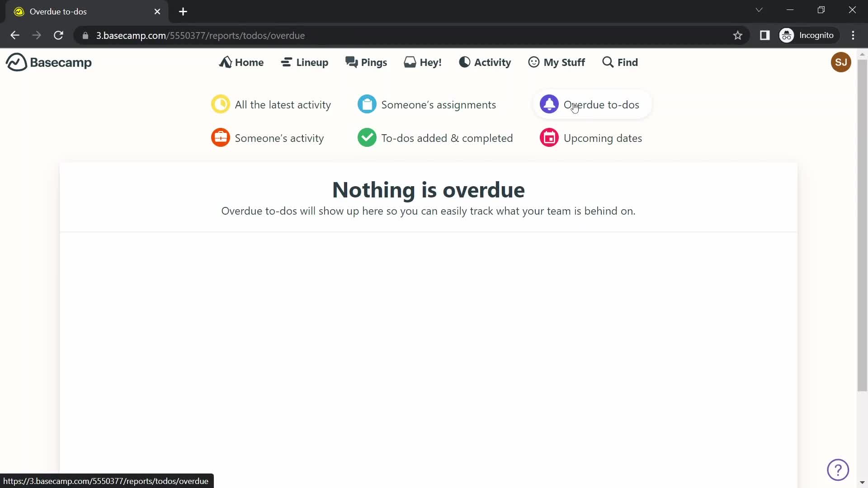The height and width of the screenshot is (488, 868).
Task: Open the Lineup navigation item
Action: pyautogui.click(x=305, y=62)
